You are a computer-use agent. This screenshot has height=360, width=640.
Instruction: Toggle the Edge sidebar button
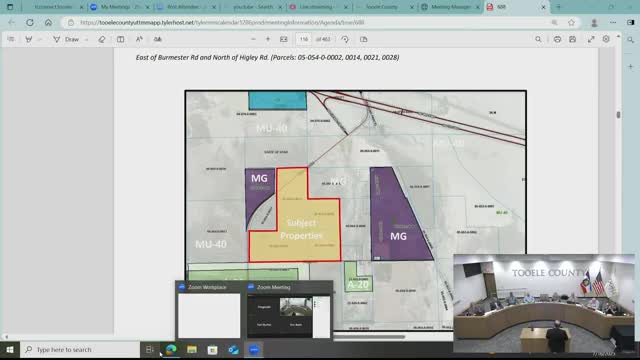631,23
